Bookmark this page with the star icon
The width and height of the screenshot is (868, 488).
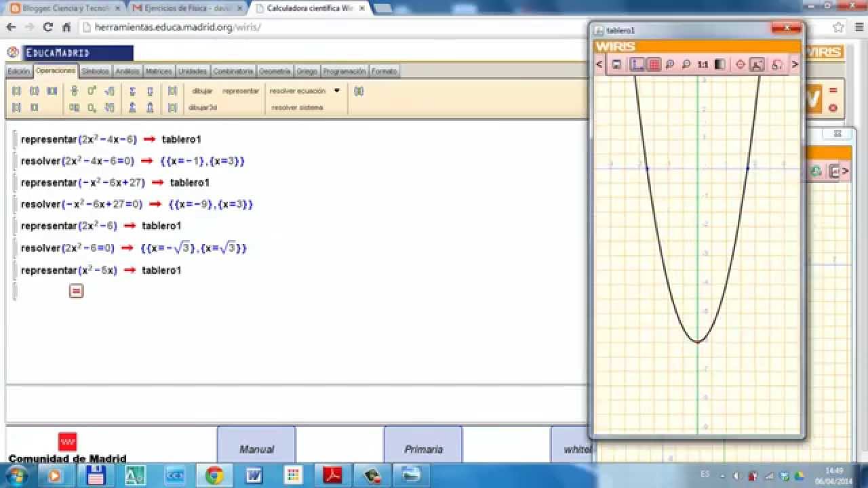click(838, 27)
